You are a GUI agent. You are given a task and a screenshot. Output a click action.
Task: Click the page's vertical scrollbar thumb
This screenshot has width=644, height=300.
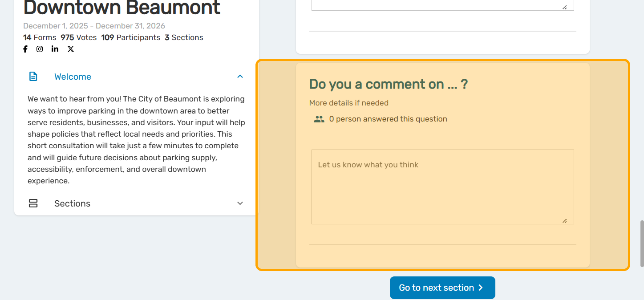coord(641,243)
